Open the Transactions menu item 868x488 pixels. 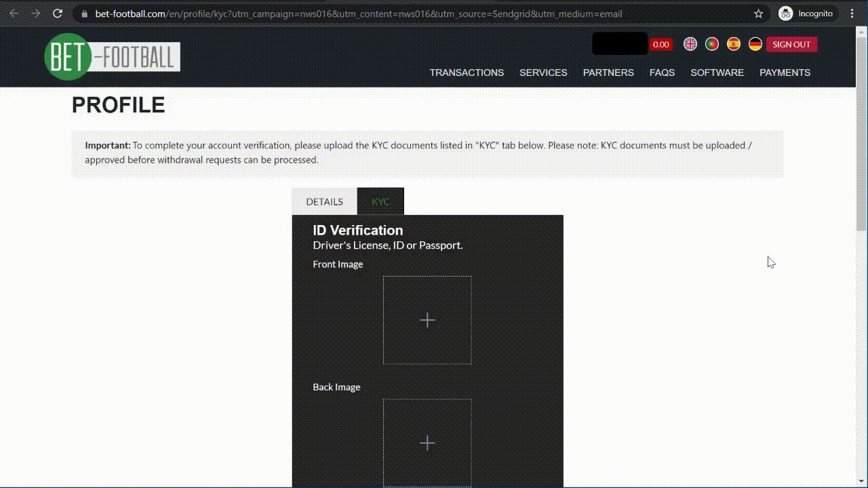point(467,73)
